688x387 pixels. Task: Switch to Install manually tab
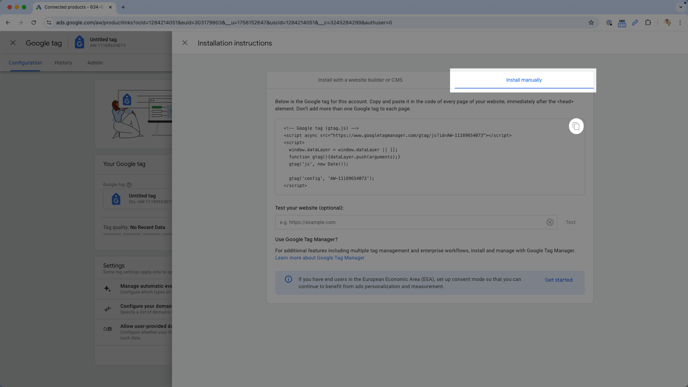pos(523,80)
